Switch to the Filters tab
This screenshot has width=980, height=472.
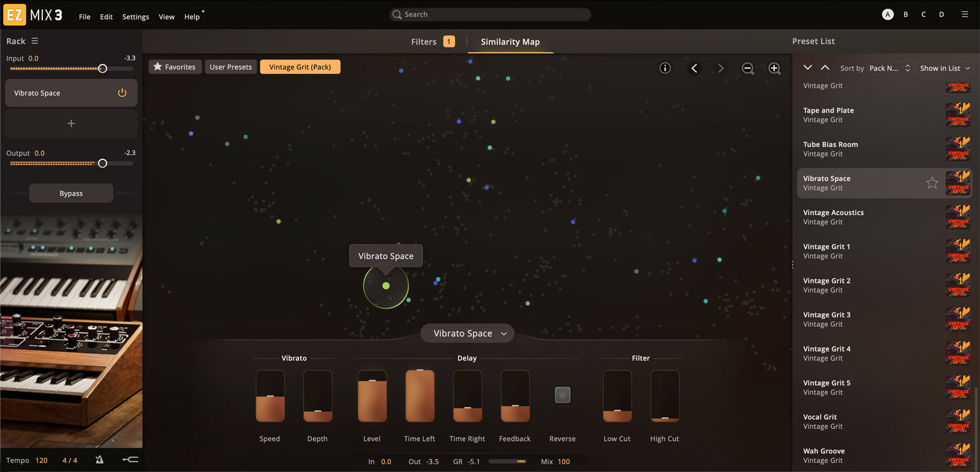click(x=432, y=42)
